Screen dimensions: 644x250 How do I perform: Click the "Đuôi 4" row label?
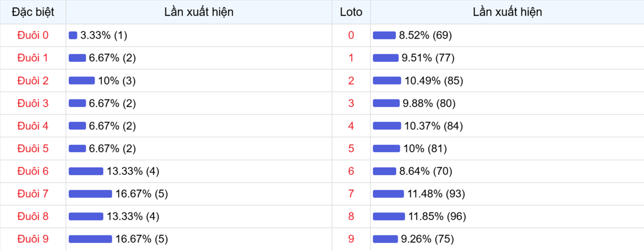coord(33,126)
